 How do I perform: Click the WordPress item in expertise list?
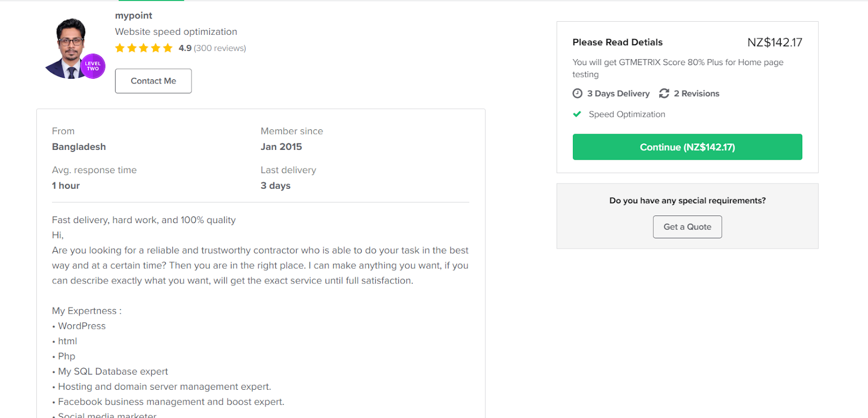coord(82,326)
